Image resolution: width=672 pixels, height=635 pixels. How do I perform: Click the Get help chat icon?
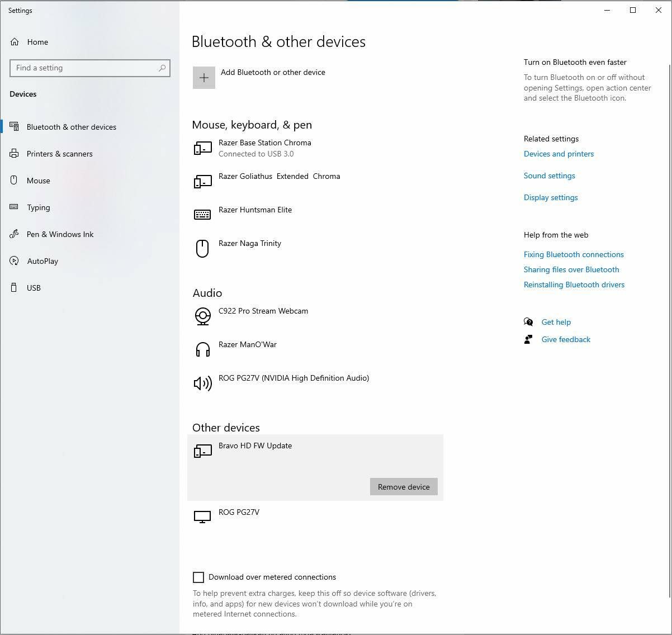528,322
